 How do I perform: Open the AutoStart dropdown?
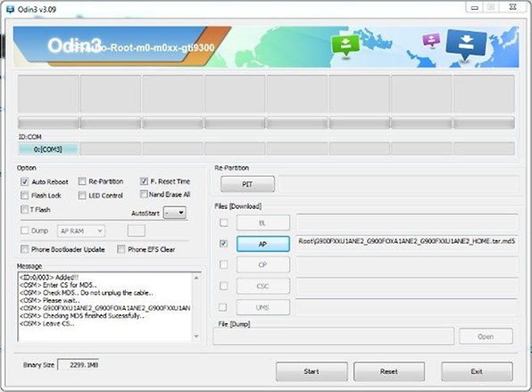[175, 213]
